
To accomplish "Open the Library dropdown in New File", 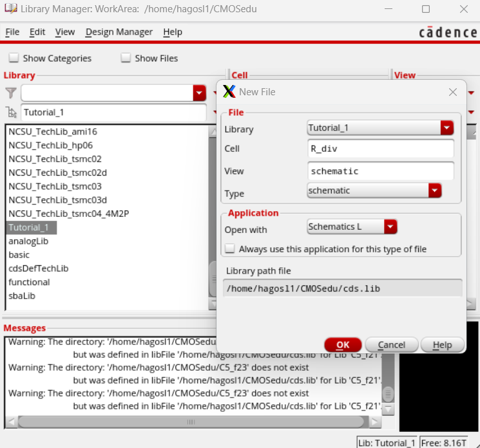I will (x=446, y=128).
